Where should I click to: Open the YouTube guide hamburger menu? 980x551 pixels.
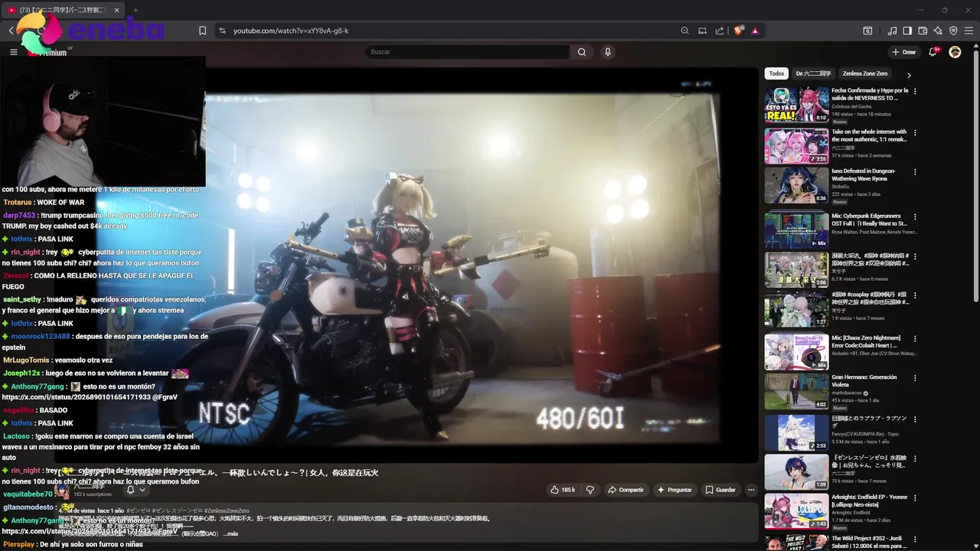(13, 52)
